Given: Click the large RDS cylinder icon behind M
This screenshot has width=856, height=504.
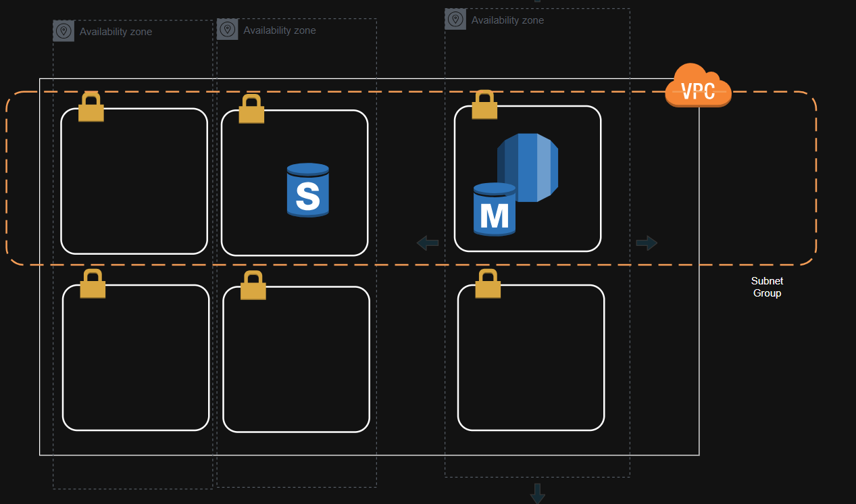Looking at the screenshot, I should click(528, 167).
